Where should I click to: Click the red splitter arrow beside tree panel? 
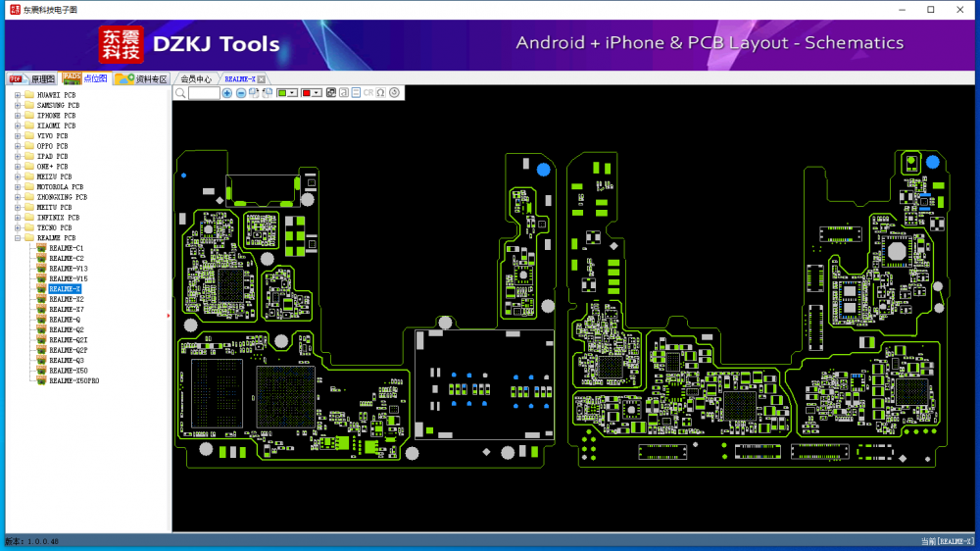click(x=169, y=316)
